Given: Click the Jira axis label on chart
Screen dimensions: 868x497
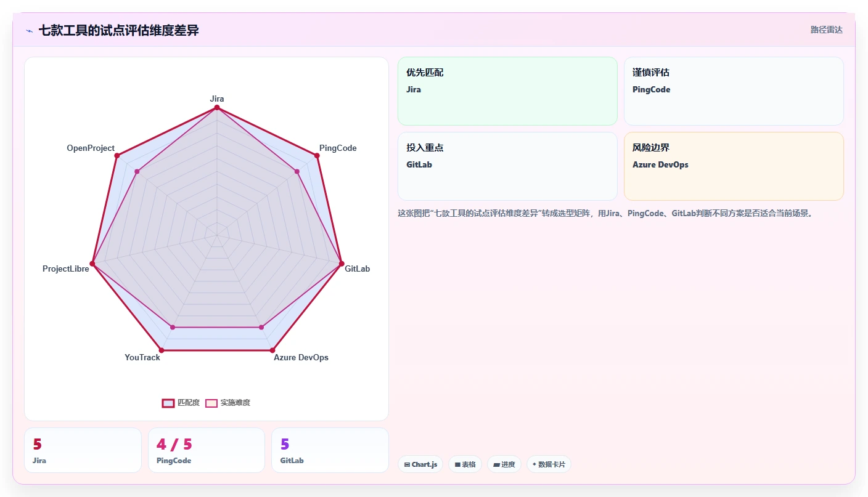Looking at the screenshot, I should 217,99.
